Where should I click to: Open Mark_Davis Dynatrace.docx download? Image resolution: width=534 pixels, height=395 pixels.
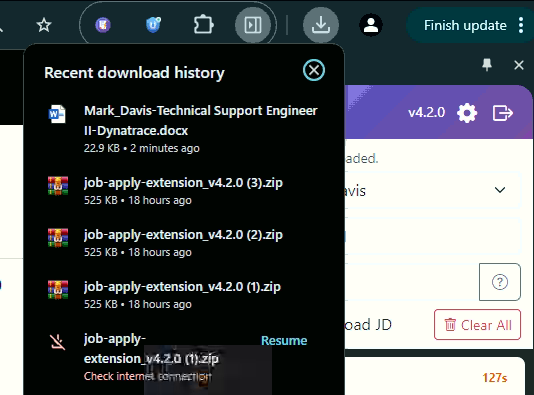click(x=184, y=129)
